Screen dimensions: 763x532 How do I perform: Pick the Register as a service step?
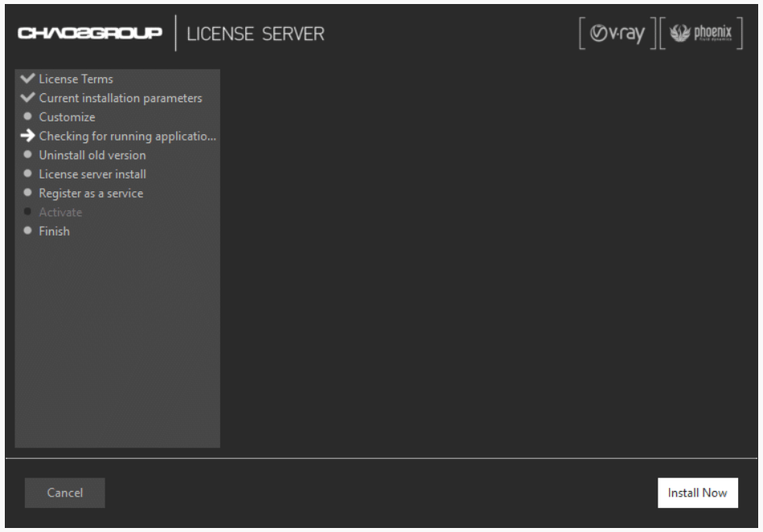click(91, 193)
